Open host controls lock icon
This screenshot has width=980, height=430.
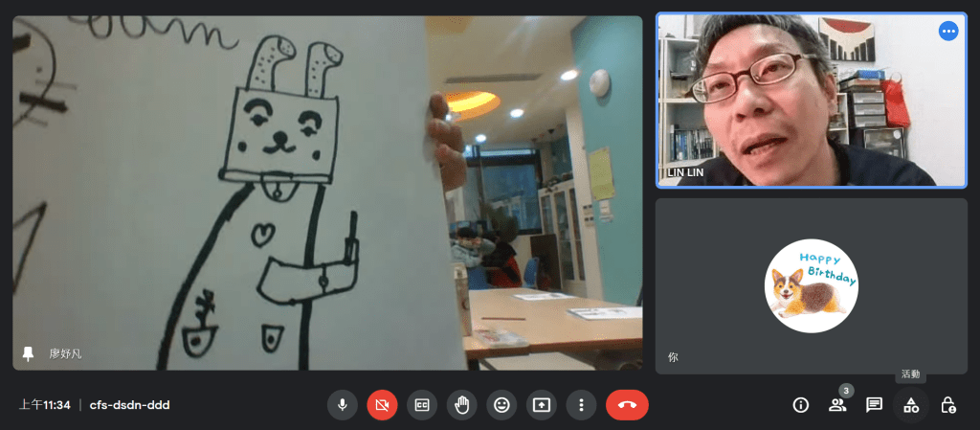tap(947, 405)
